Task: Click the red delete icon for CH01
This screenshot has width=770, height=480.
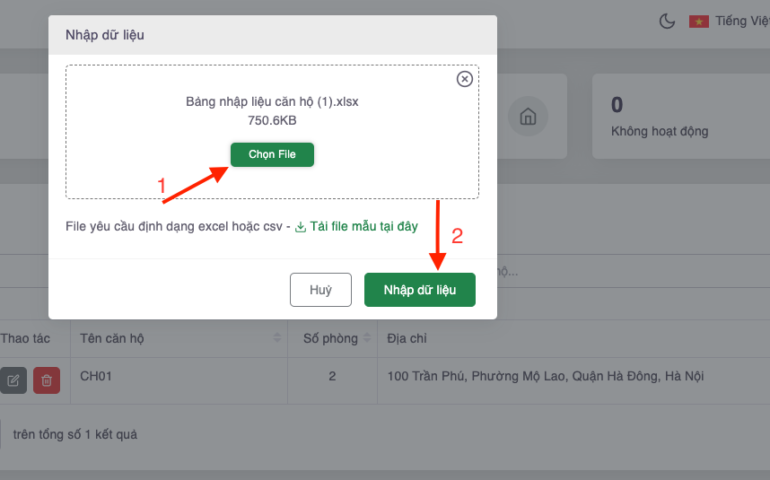Action: 46,380
